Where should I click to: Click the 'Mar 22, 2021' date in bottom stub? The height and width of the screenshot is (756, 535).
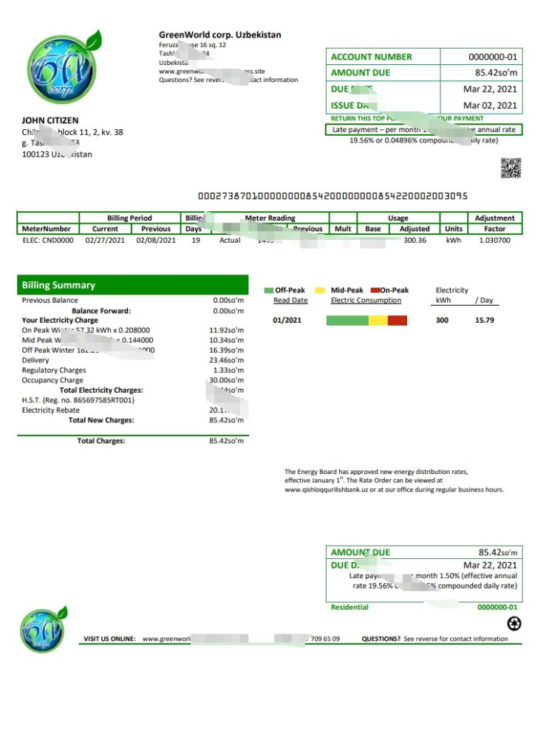(x=490, y=565)
